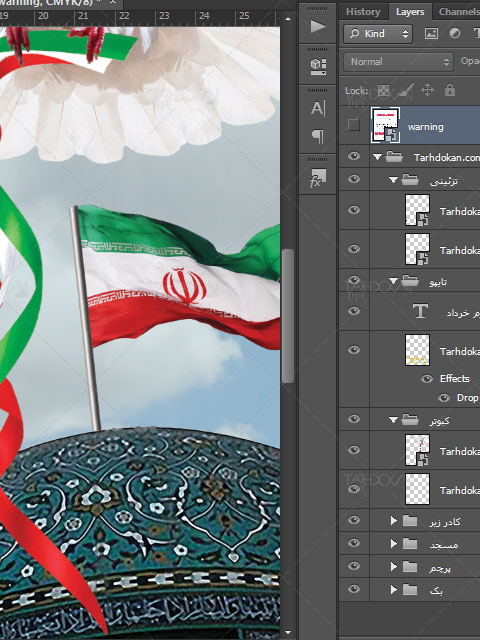Switch to the History tab
This screenshot has width=480, height=640.
363,12
